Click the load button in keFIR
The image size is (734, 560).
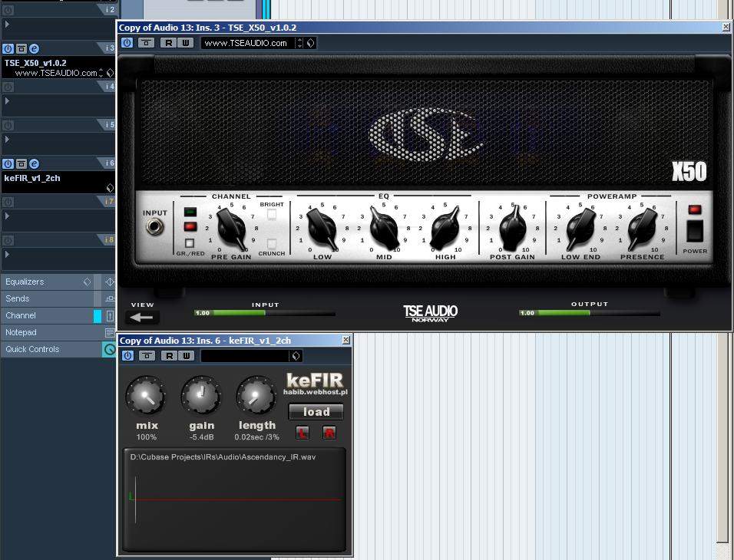[316, 412]
